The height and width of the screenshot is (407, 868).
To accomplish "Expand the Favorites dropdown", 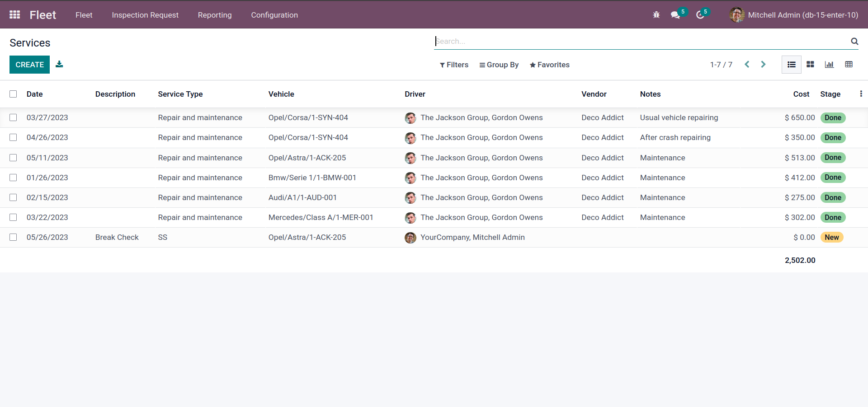I will tap(550, 65).
